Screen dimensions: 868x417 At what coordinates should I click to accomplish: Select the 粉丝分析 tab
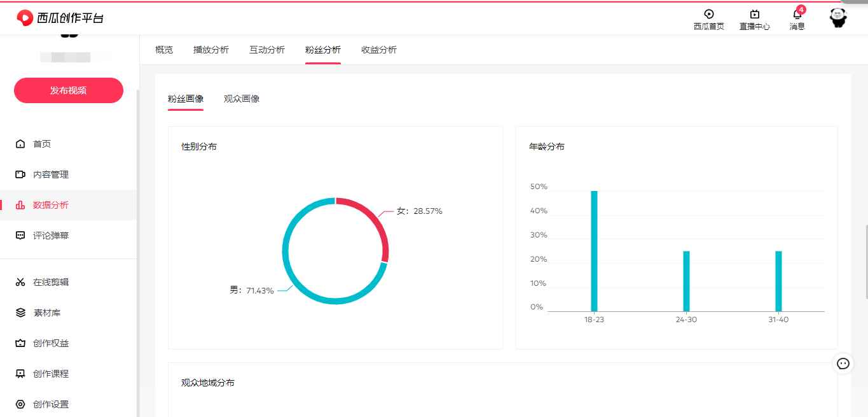[323, 50]
